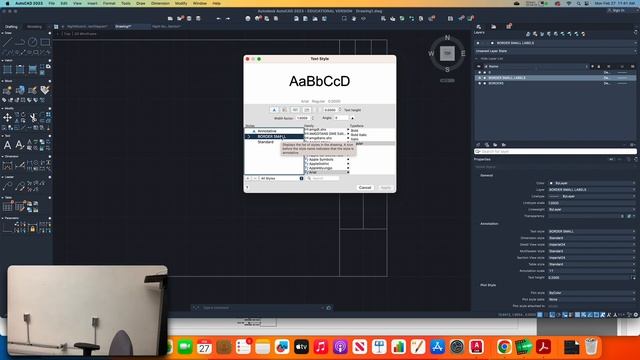Open the Dimension style property dropdown
Viewport: 640px width, 360px height.
591,238
